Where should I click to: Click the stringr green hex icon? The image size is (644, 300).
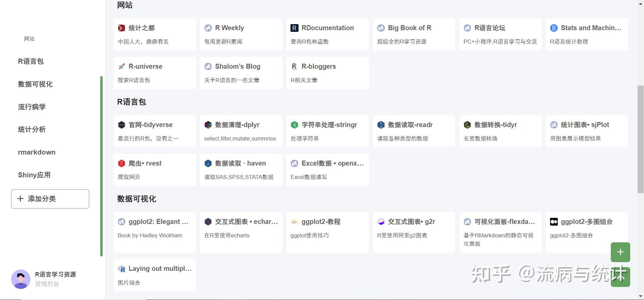pos(294,125)
